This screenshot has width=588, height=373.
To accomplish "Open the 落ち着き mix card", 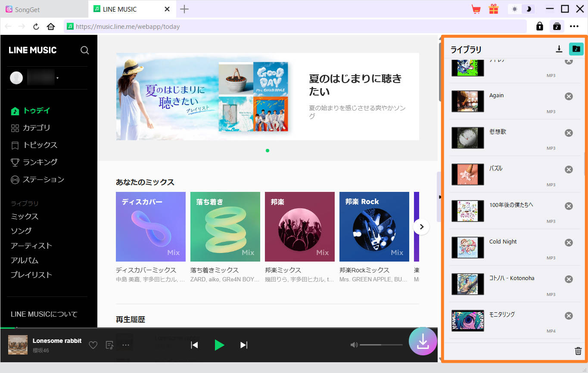I will 225,227.
